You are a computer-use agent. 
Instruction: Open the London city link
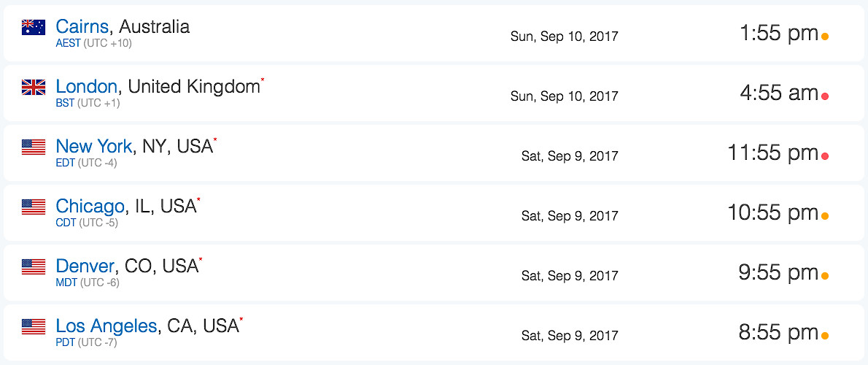click(x=86, y=87)
